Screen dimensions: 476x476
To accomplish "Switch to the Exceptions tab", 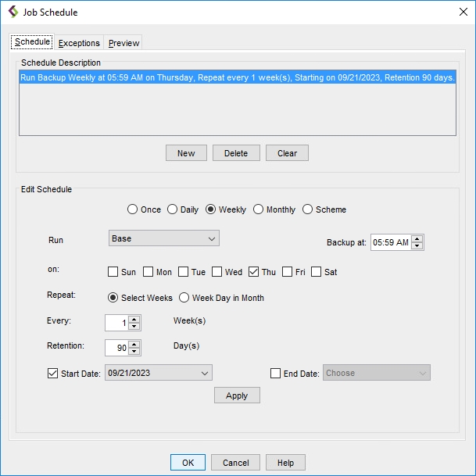I will [x=79, y=43].
